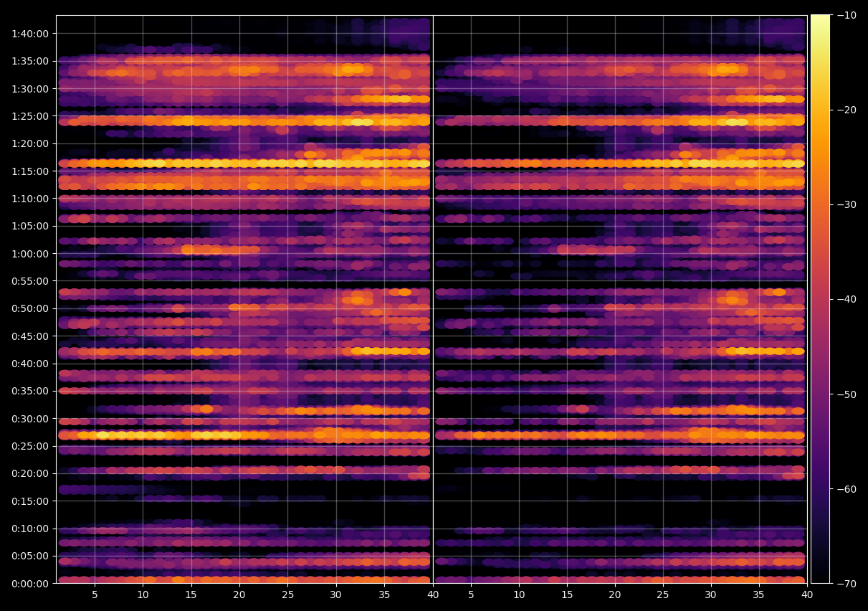Click the −10 colorbar tick label
This screenshot has width=868, height=611.
click(846, 15)
